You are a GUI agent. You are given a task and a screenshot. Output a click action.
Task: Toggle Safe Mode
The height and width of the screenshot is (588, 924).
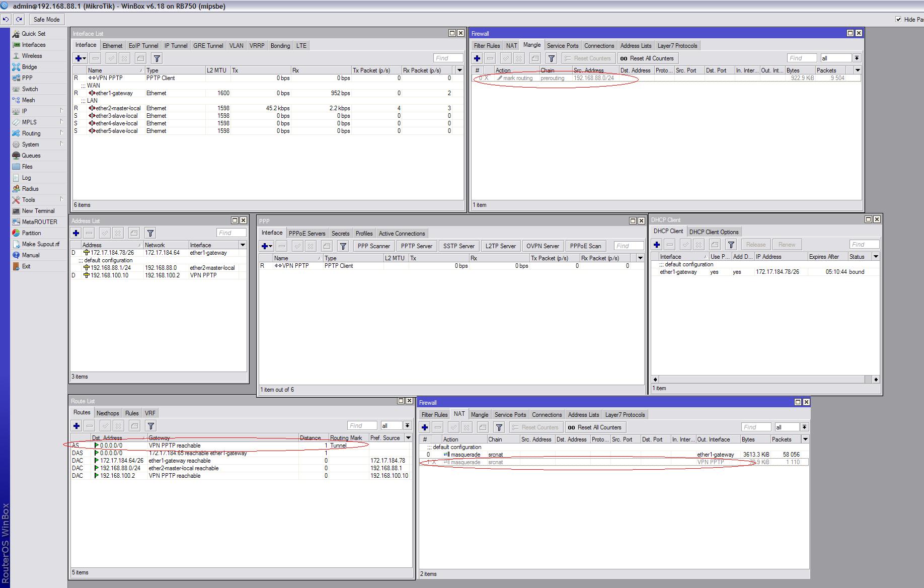[46, 20]
